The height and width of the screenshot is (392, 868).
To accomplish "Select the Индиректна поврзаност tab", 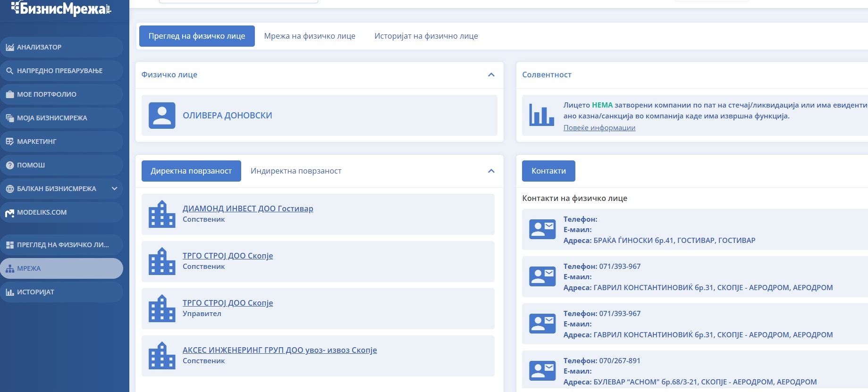I will pyautogui.click(x=295, y=171).
